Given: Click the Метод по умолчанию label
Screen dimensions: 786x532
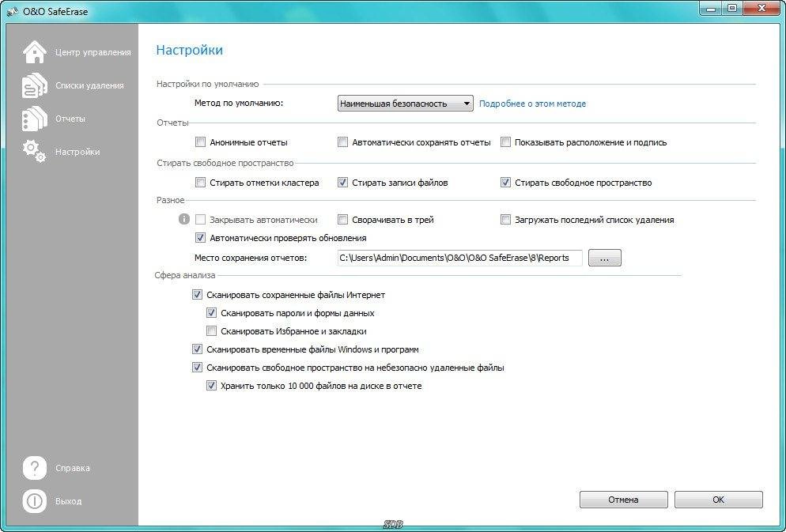Looking at the screenshot, I should click(x=239, y=104).
